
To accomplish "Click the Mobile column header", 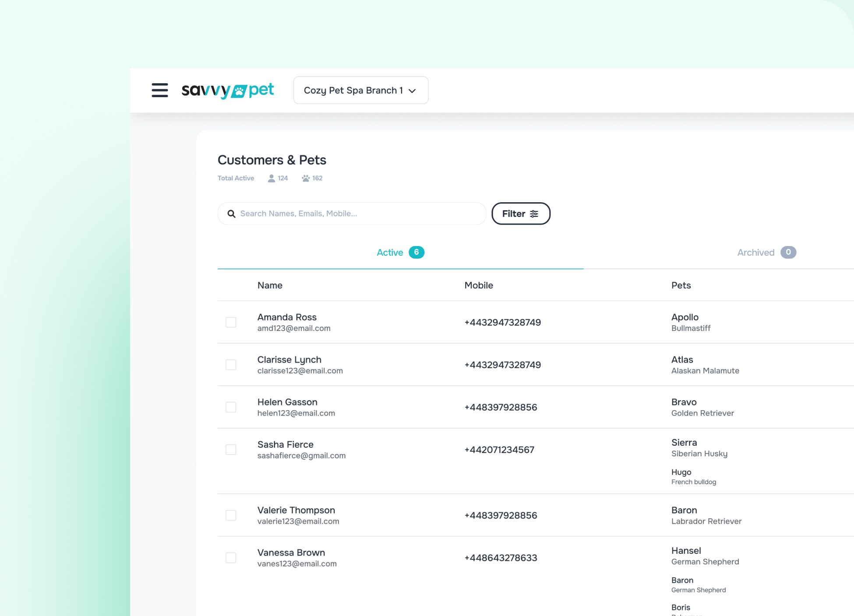I will pos(479,285).
